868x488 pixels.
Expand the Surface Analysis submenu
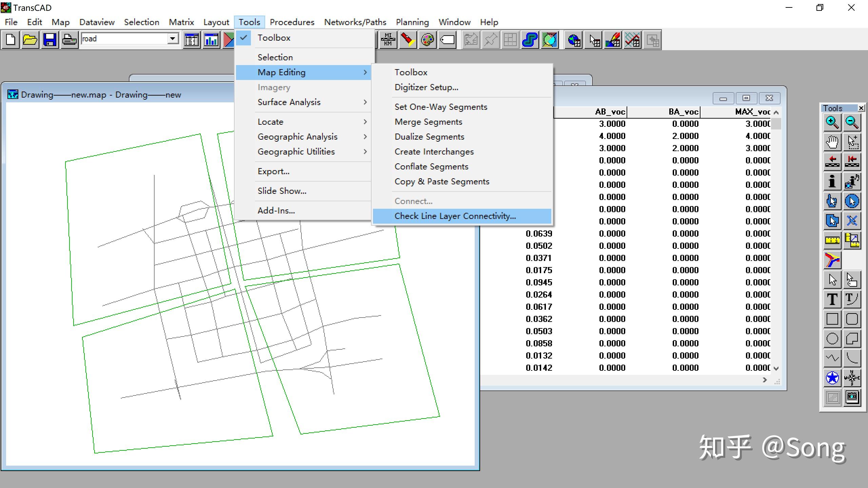(x=289, y=102)
